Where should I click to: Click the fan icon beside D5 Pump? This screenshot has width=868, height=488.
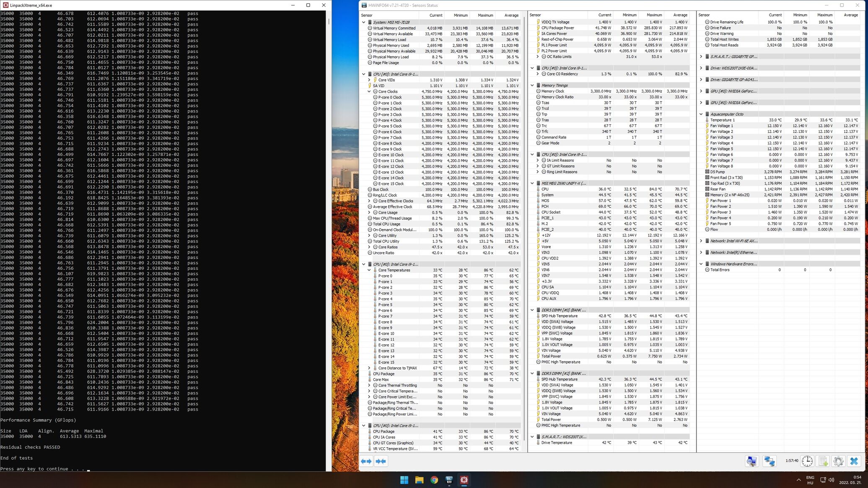(707, 172)
